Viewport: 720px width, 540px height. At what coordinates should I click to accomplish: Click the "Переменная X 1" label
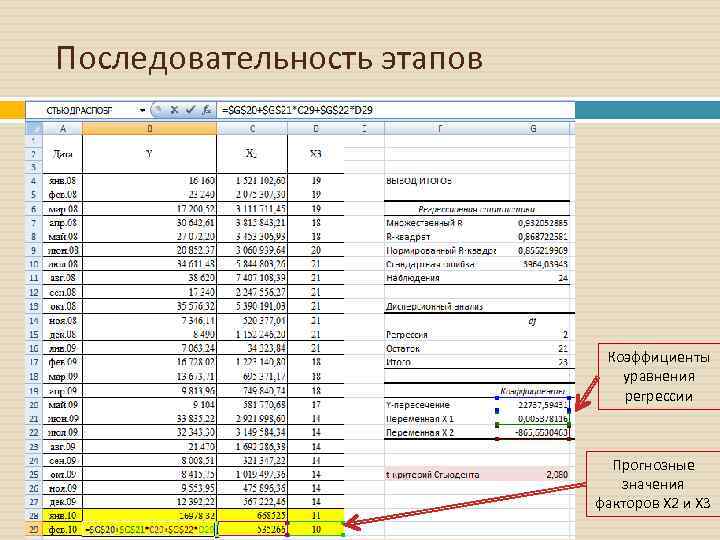(420, 419)
